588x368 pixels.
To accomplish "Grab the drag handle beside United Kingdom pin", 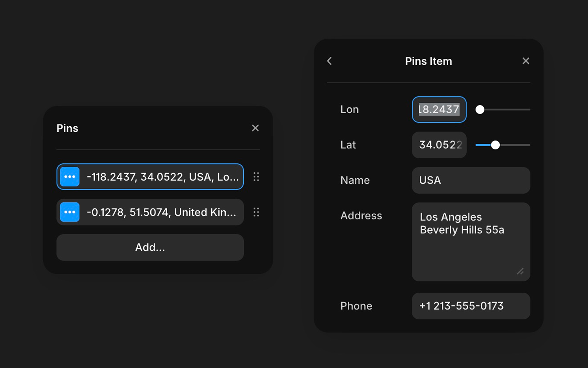I will [256, 212].
